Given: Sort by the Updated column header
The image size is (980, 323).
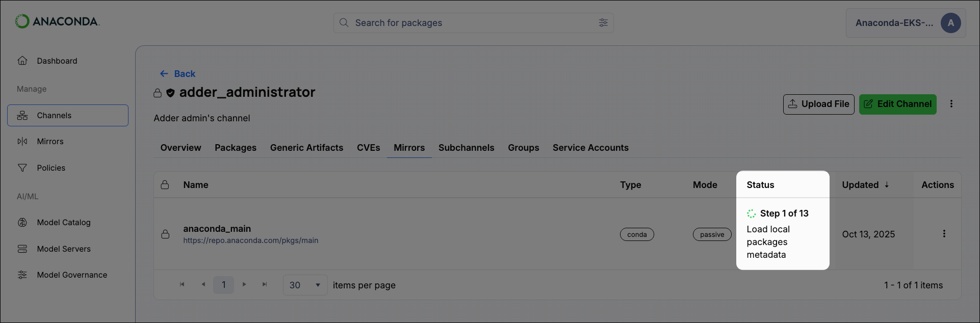Looking at the screenshot, I should tap(865, 185).
